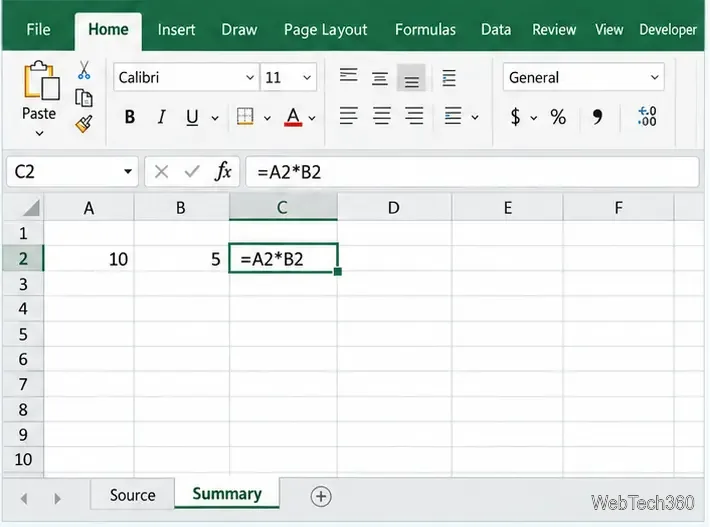Set middle vertical alignment
Image resolution: width=710 pixels, height=527 pixels.
click(x=379, y=78)
